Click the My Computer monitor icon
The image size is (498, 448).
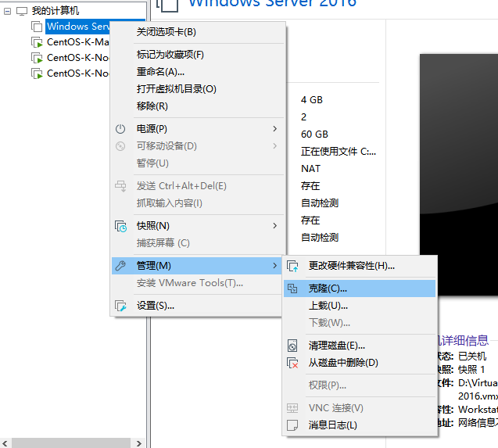pyautogui.click(x=22, y=11)
